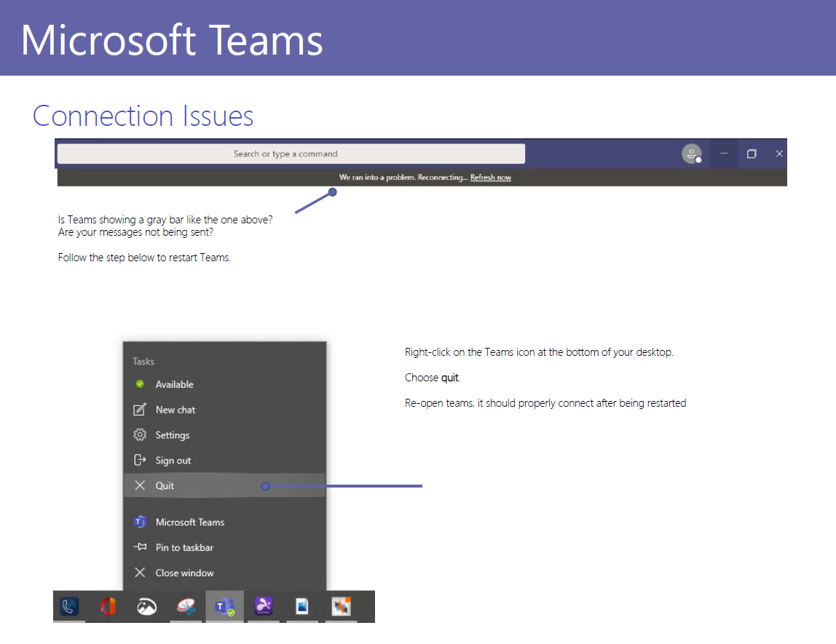The width and height of the screenshot is (836, 644).
Task: Open the white mountain photo app in the taskbar
Action: click(146, 606)
